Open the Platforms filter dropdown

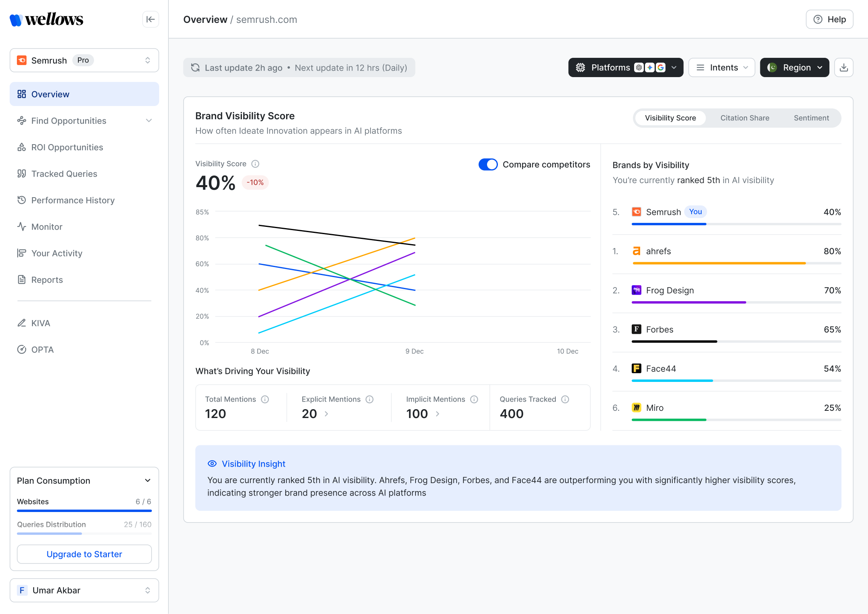click(626, 67)
